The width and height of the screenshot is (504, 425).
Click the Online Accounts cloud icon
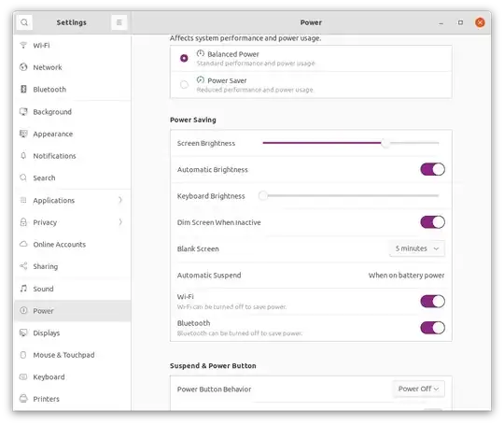[x=23, y=244]
